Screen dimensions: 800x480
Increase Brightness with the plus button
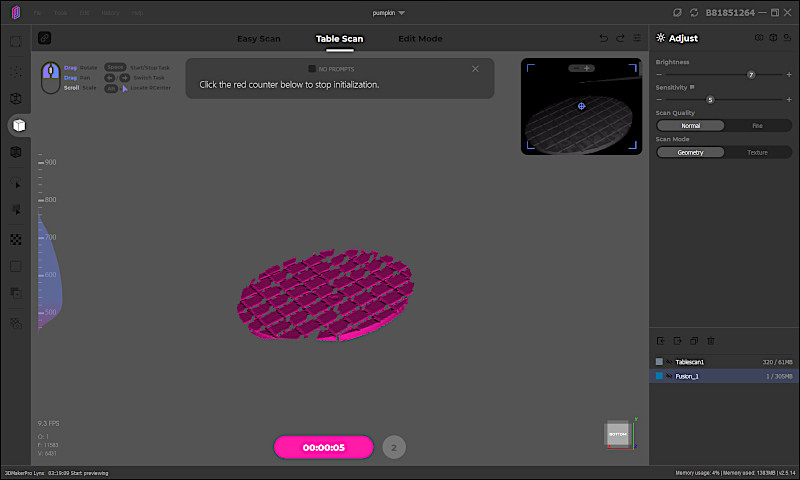(x=789, y=74)
